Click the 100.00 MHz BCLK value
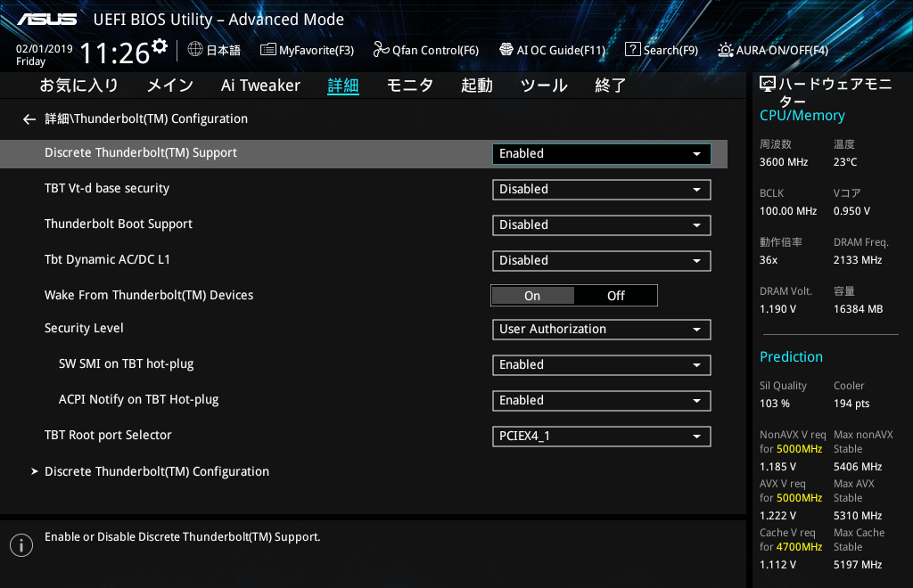Screen dimensions: 913x588 788,211
